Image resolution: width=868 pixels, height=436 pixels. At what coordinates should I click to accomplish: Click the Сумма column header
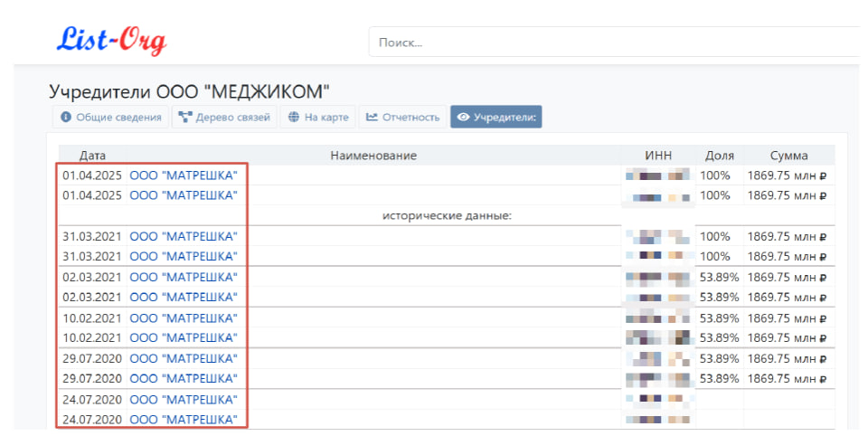788,156
